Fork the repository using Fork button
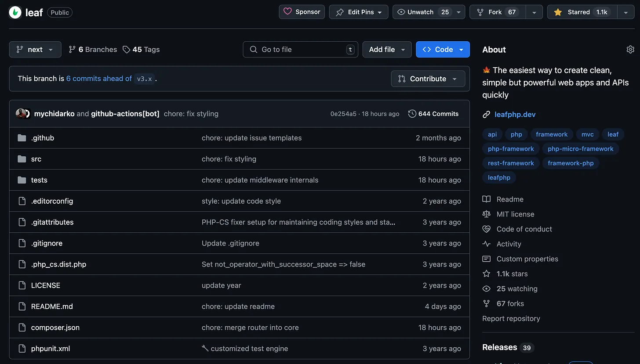 (498, 12)
